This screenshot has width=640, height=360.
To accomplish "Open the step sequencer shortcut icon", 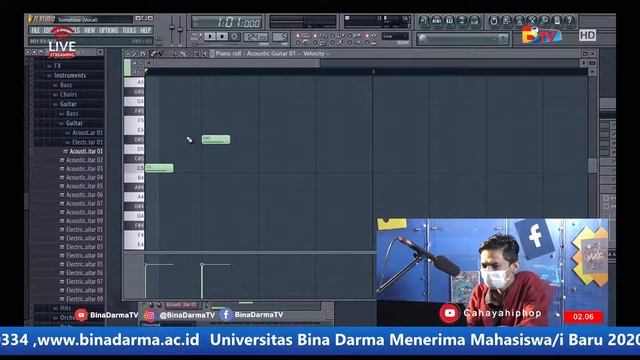I will 436,20.
